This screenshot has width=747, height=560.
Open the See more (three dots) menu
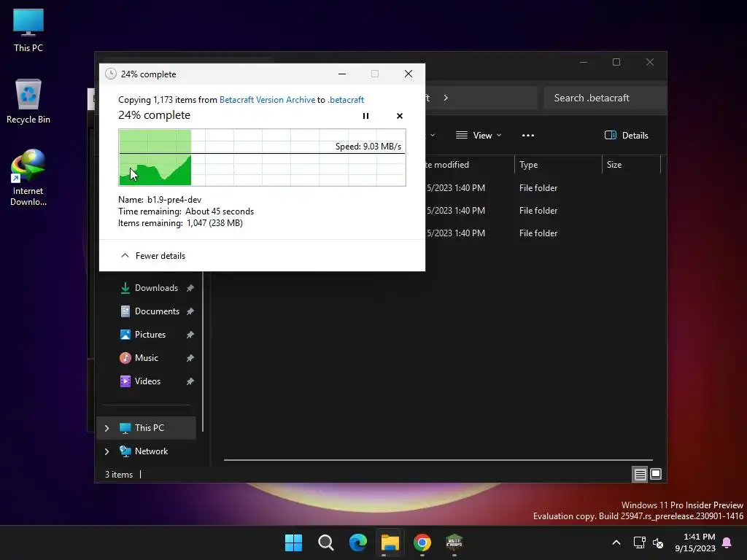point(528,135)
